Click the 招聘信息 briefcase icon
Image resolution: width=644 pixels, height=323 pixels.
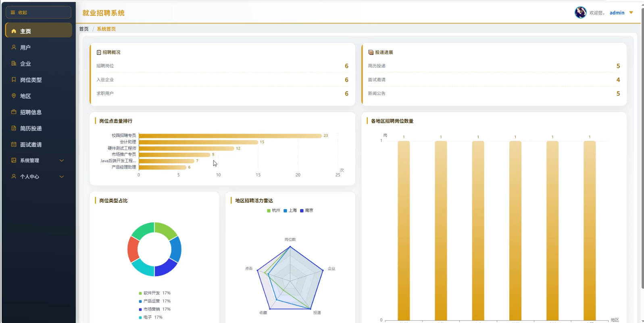pos(14,112)
